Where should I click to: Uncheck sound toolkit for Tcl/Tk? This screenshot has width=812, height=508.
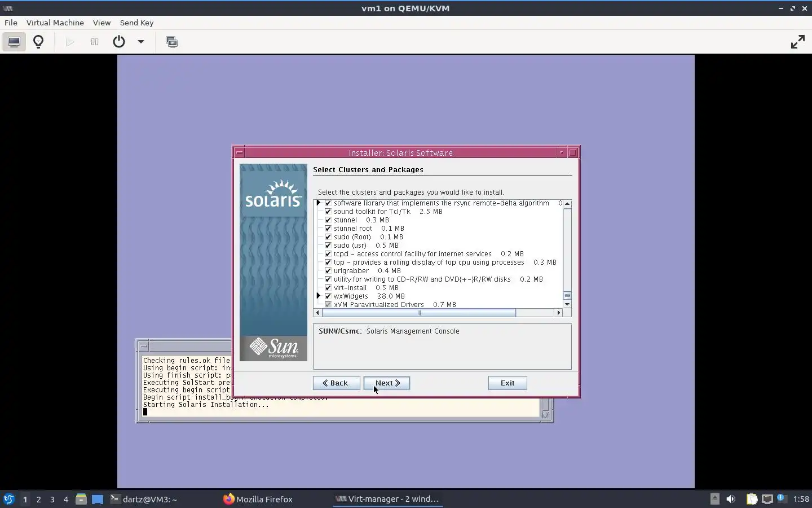[x=328, y=212]
